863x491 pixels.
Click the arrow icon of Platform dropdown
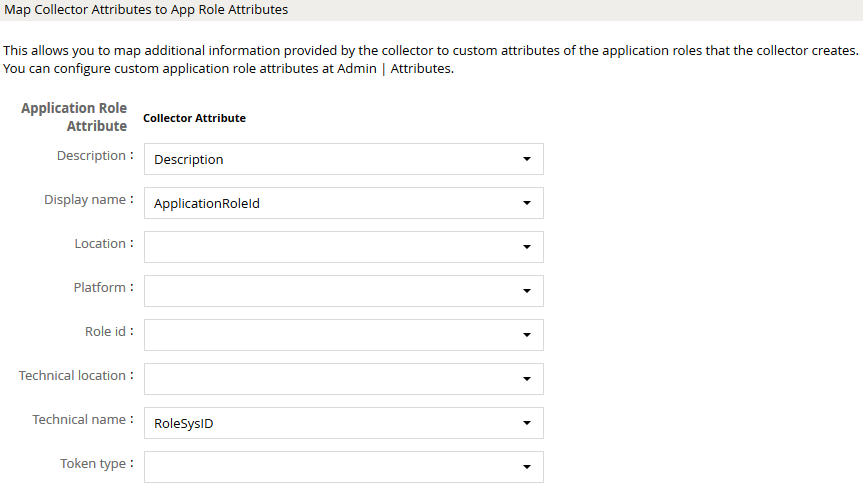click(x=527, y=291)
